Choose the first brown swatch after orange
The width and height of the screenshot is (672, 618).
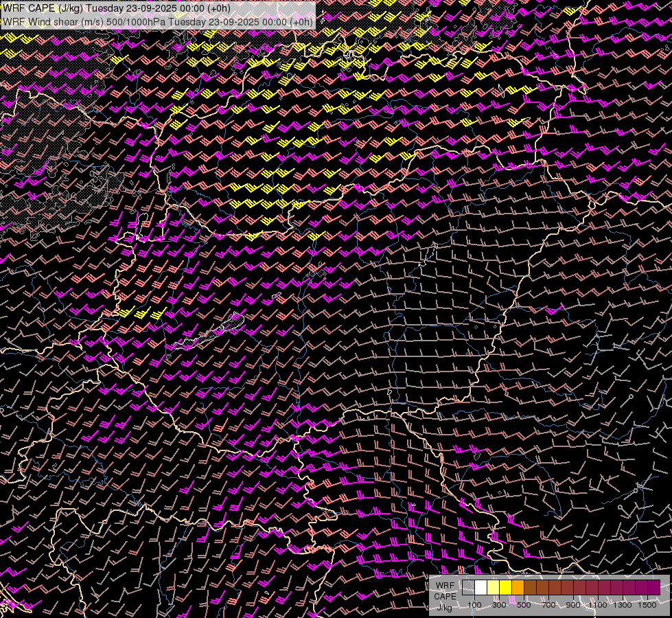click(531, 588)
